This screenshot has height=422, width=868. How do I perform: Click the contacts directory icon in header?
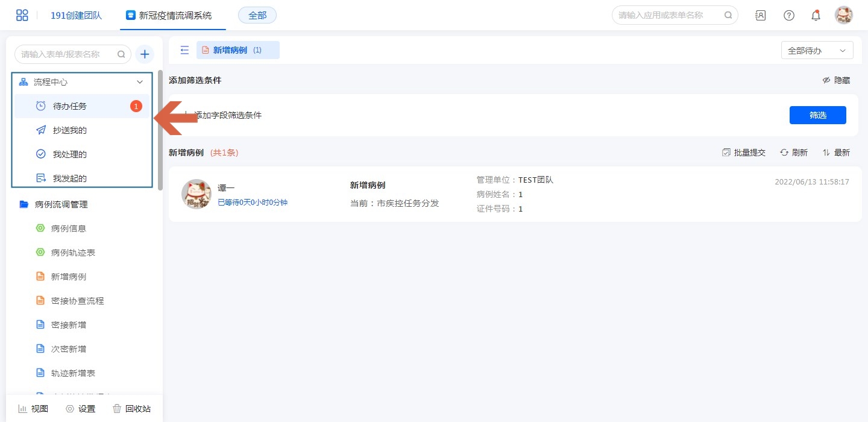pos(761,16)
